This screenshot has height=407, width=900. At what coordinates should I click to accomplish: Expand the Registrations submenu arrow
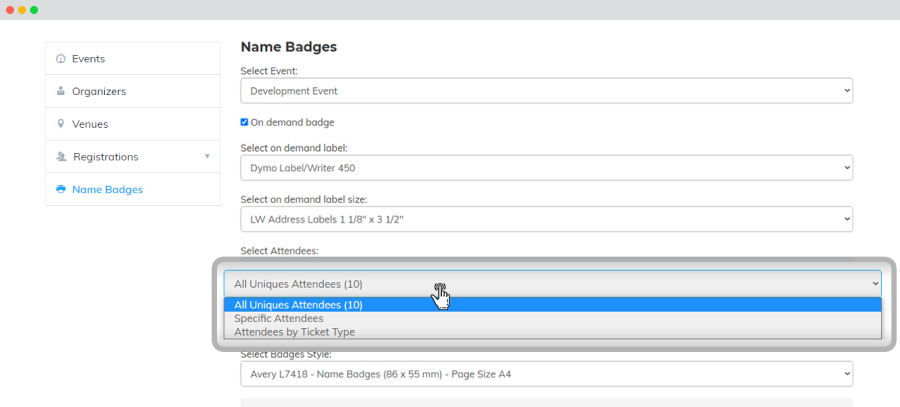pyautogui.click(x=207, y=157)
